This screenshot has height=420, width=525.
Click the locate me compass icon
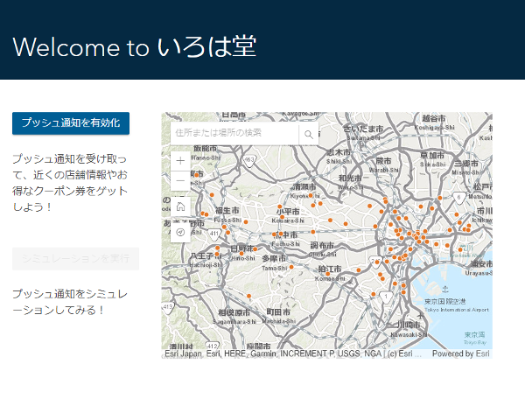180,232
